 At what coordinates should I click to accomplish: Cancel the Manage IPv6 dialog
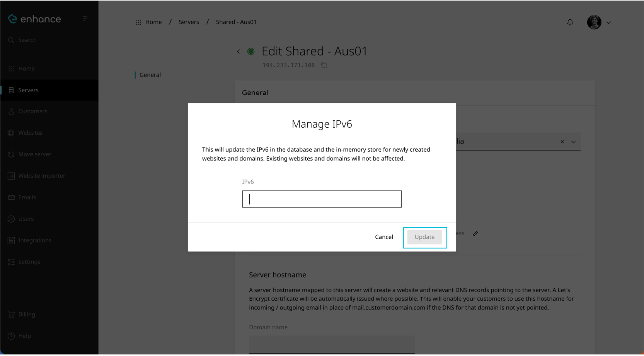pos(383,237)
